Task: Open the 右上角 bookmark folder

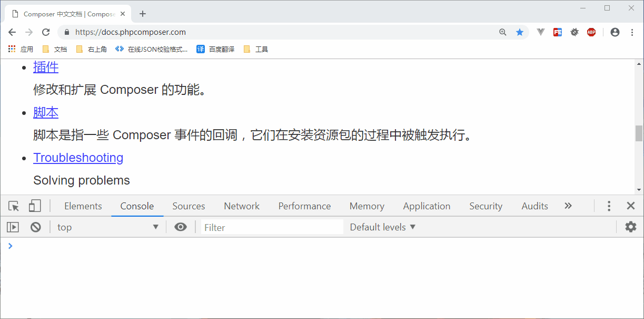Action: click(x=92, y=49)
